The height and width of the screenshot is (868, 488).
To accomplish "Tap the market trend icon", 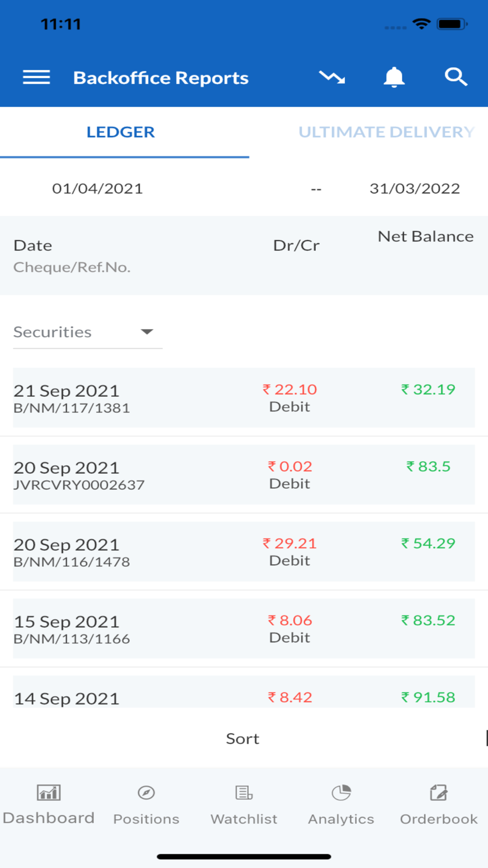I will point(332,77).
